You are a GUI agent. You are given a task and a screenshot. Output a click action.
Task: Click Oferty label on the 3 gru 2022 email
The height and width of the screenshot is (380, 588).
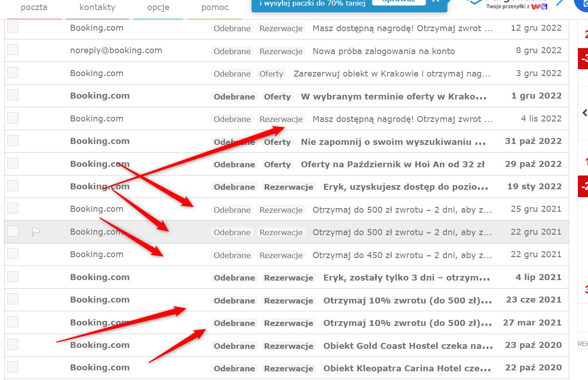pos(271,74)
